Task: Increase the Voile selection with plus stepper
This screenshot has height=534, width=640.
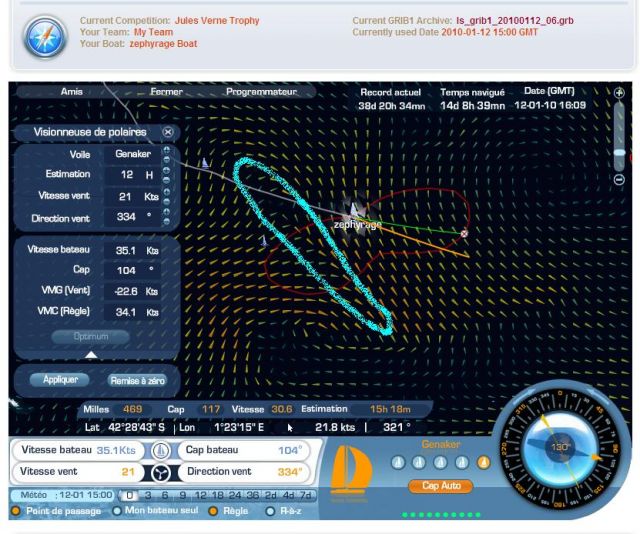Action: coord(167,150)
